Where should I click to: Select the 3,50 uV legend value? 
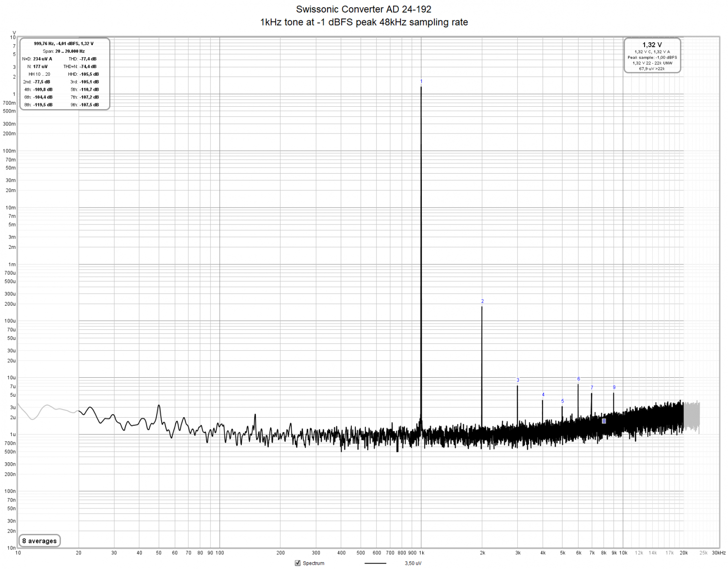click(x=413, y=563)
